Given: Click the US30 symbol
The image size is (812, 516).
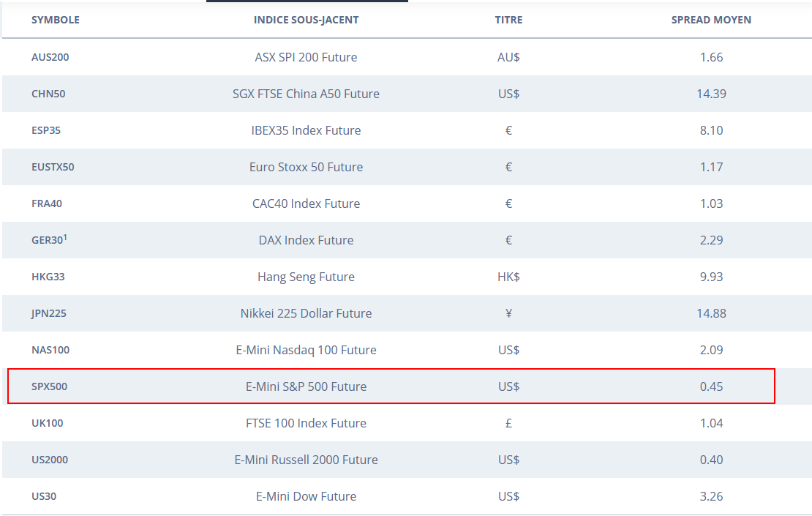Looking at the screenshot, I should [x=44, y=496].
